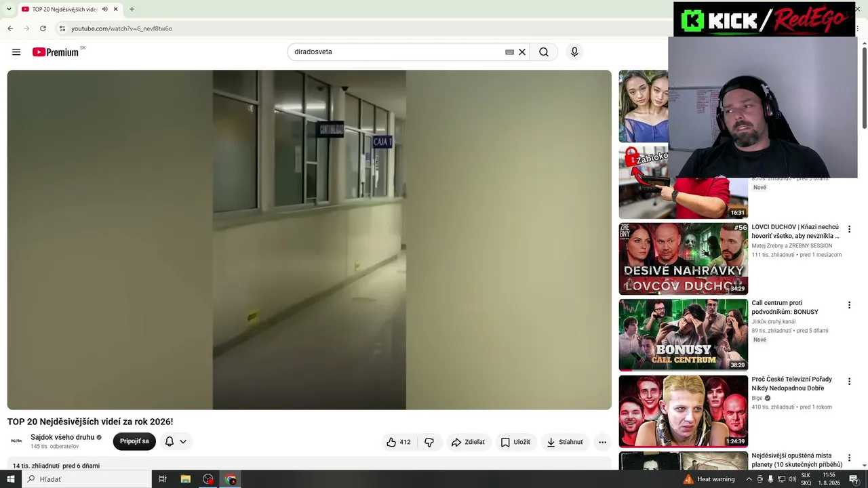Open Sajdok všeho druhu channel avatar
This screenshot has height=488, width=868.
(x=16, y=441)
